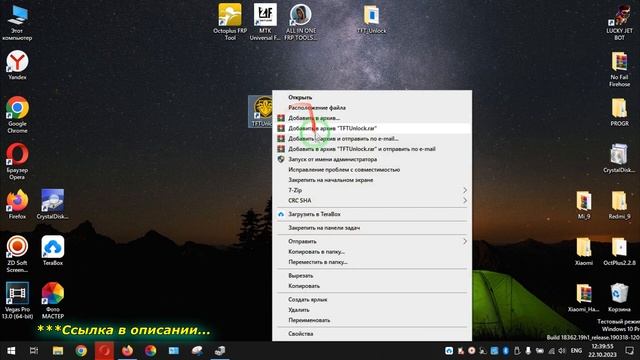This screenshot has height=360, width=640.
Task: Choose the plain Копировать menu entry
Action: [x=372, y=286]
